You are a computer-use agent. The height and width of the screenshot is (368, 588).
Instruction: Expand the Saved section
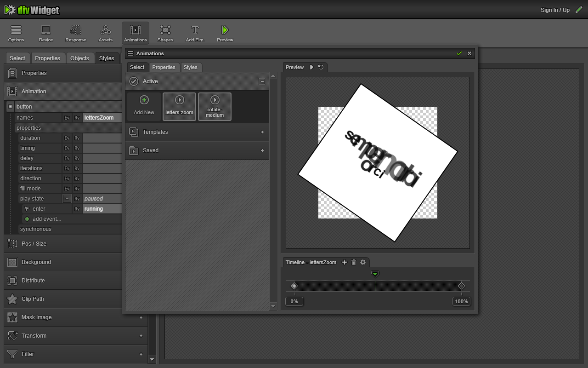pyautogui.click(x=197, y=150)
